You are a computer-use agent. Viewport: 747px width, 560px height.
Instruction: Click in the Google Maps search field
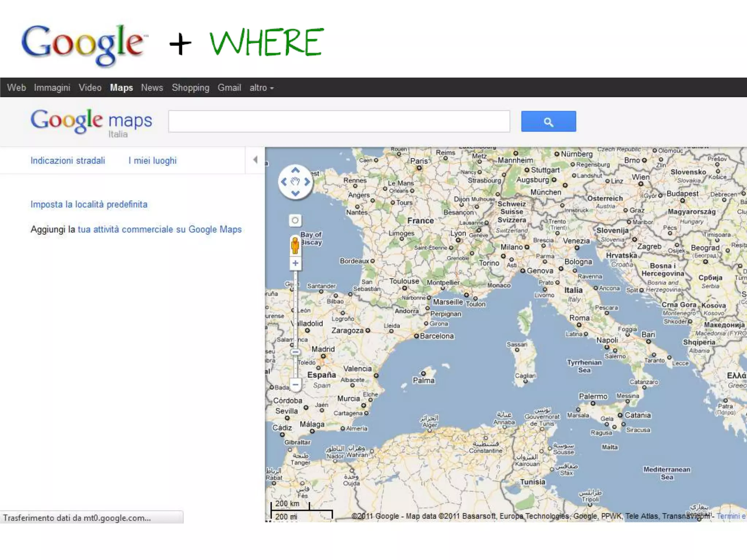click(339, 121)
